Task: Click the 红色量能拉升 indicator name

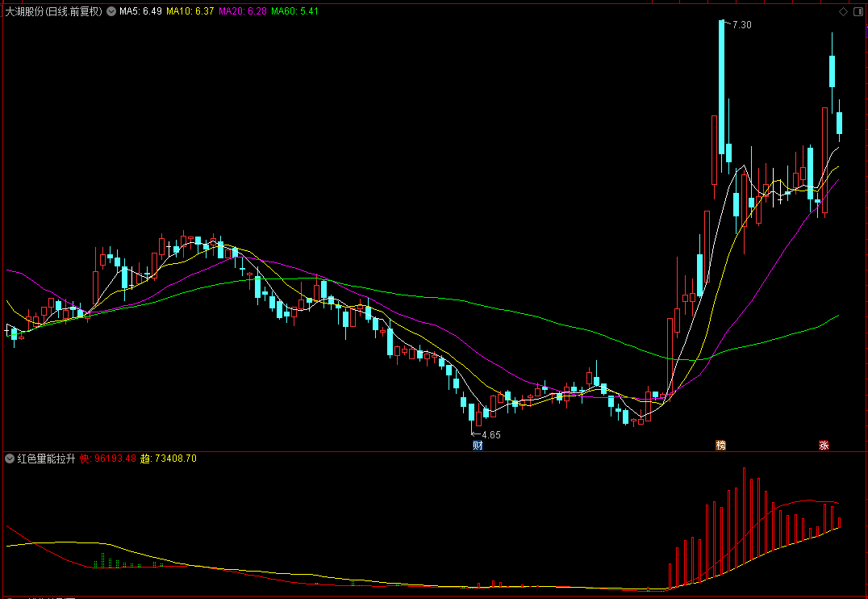Action: coord(47,459)
